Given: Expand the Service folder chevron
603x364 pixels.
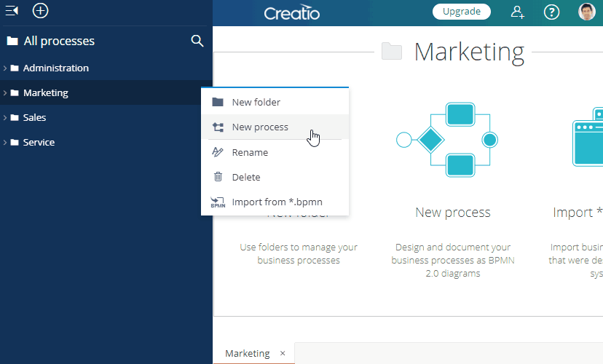Looking at the screenshot, I should point(5,142).
